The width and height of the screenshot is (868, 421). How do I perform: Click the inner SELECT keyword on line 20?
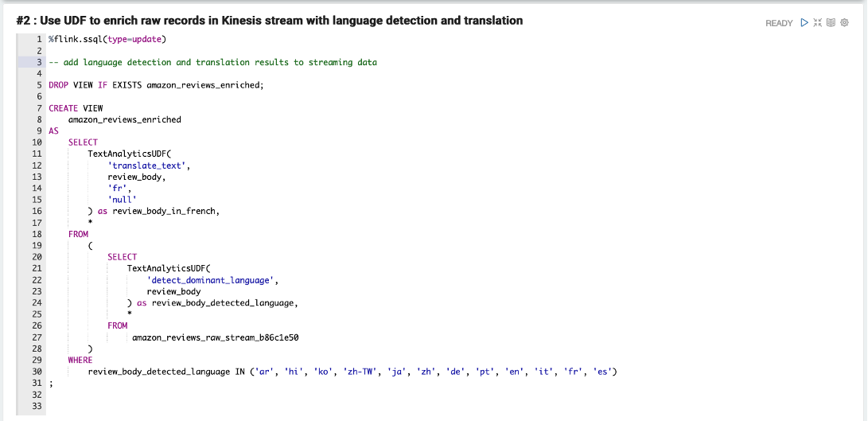point(123,257)
